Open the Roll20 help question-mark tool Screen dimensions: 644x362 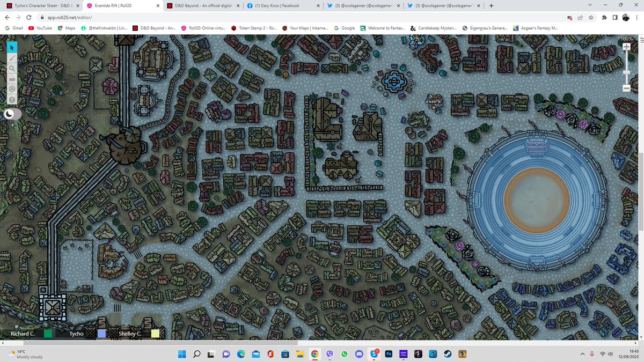[x=12, y=100]
